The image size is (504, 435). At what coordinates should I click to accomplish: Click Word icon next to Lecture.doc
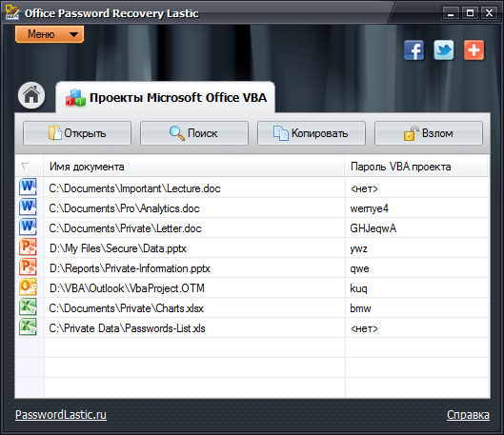[28, 188]
